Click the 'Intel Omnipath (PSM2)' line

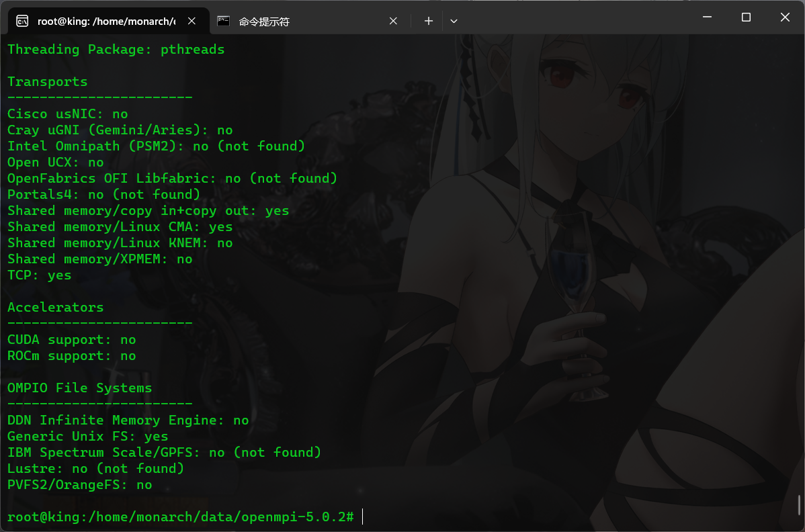coord(156,146)
